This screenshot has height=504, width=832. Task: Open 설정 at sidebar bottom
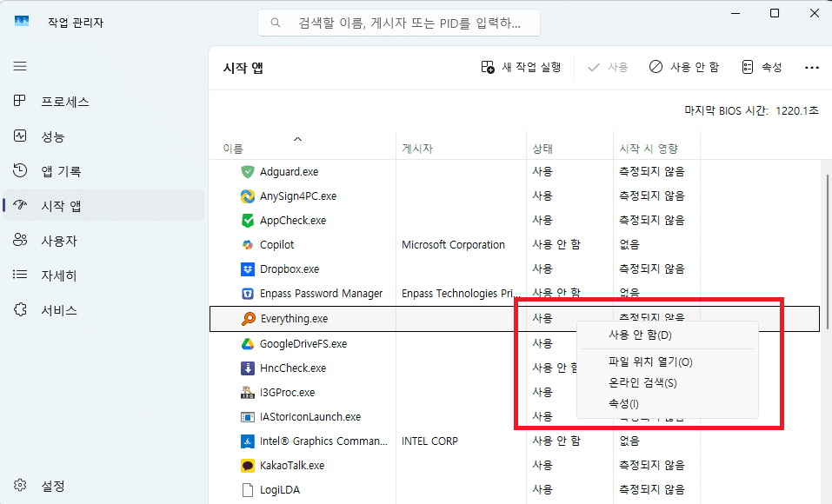103,486
